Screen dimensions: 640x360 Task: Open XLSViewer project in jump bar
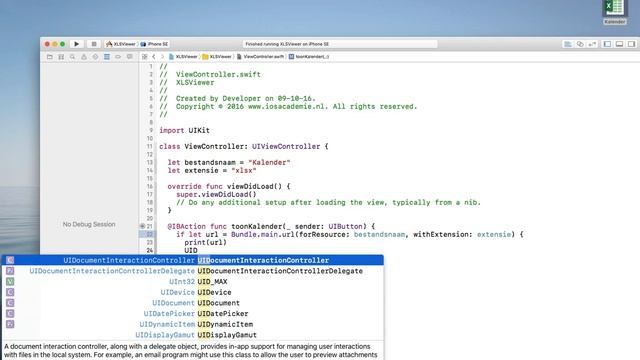pos(183,57)
